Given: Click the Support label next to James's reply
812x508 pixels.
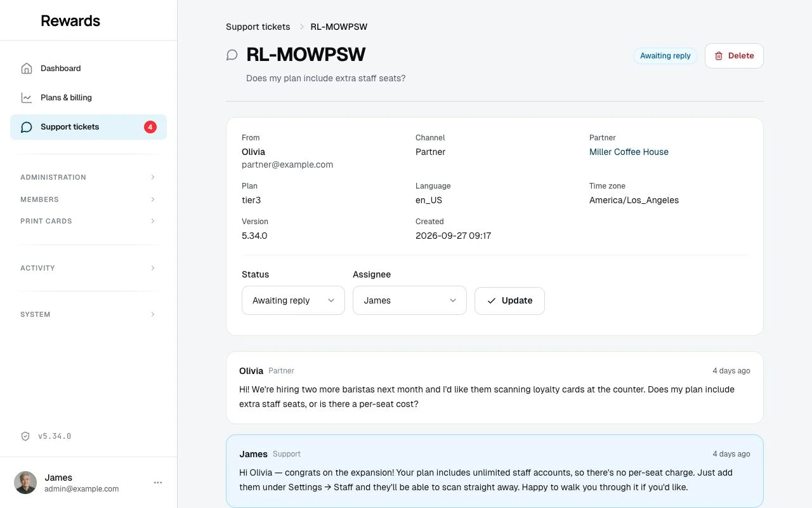Looking at the screenshot, I should click(x=287, y=454).
